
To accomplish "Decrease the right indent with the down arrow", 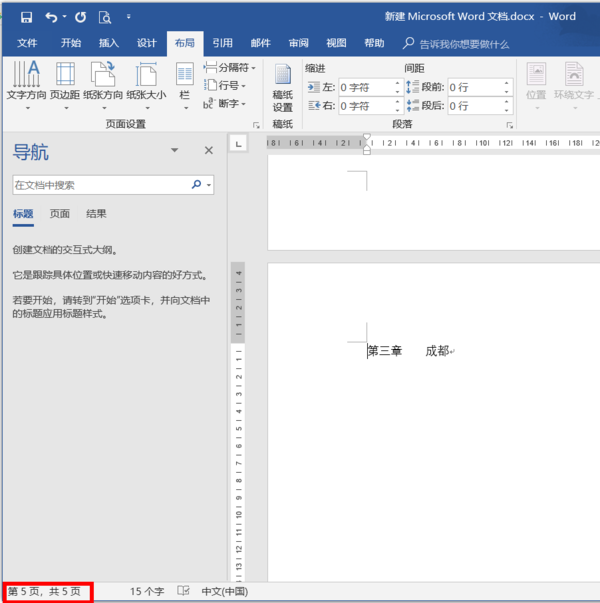I will coord(398,110).
